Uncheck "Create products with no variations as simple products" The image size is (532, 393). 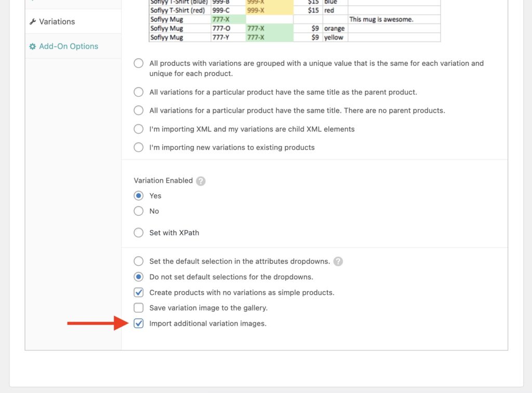(x=139, y=292)
